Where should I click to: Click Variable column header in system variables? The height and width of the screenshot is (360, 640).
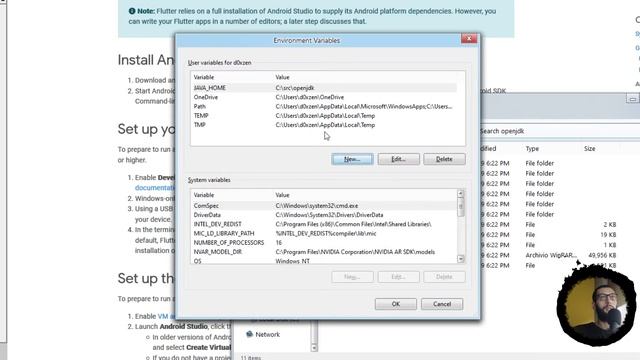tap(204, 195)
